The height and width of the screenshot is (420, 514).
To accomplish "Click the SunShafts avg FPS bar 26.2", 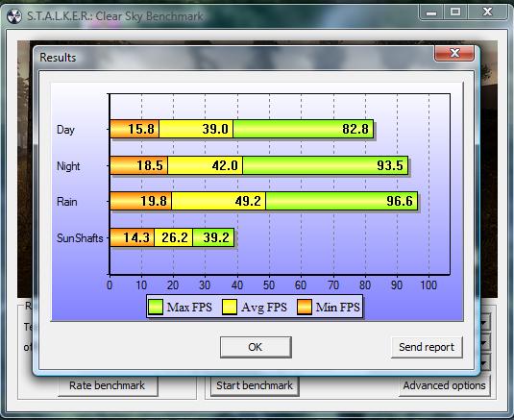I will pos(173,237).
